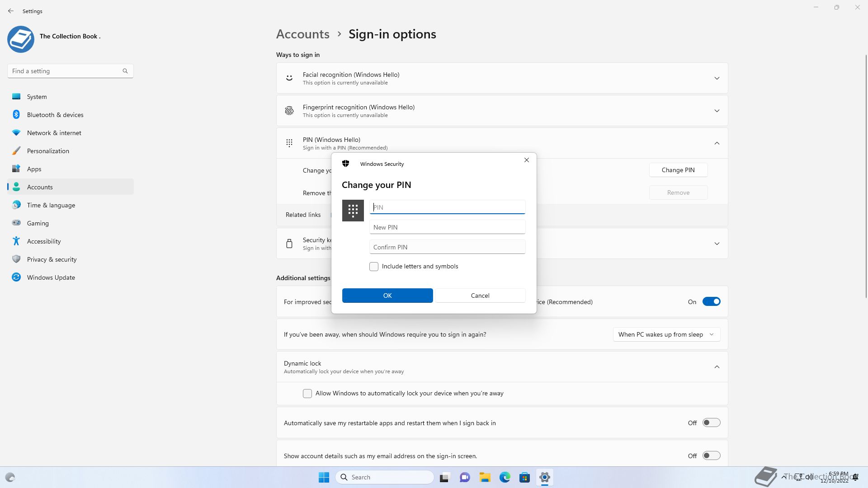Click the Find a setting search box
The height and width of the screenshot is (488, 868).
tap(71, 71)
